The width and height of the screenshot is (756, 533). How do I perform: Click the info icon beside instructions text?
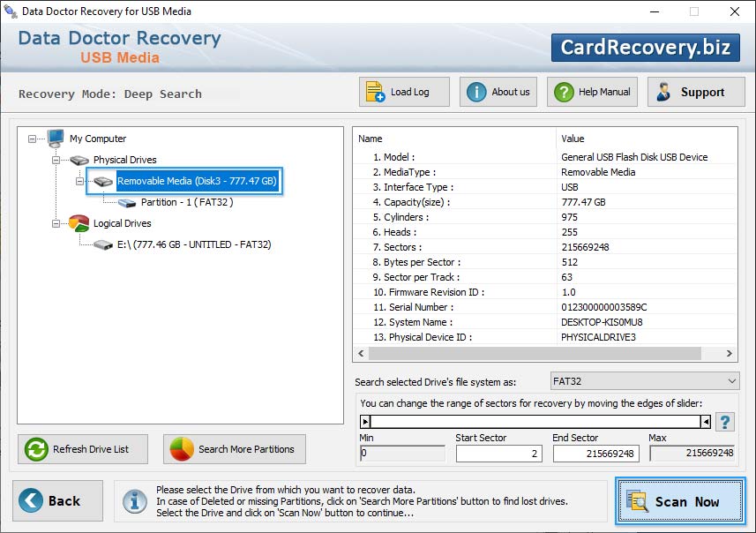134,501
